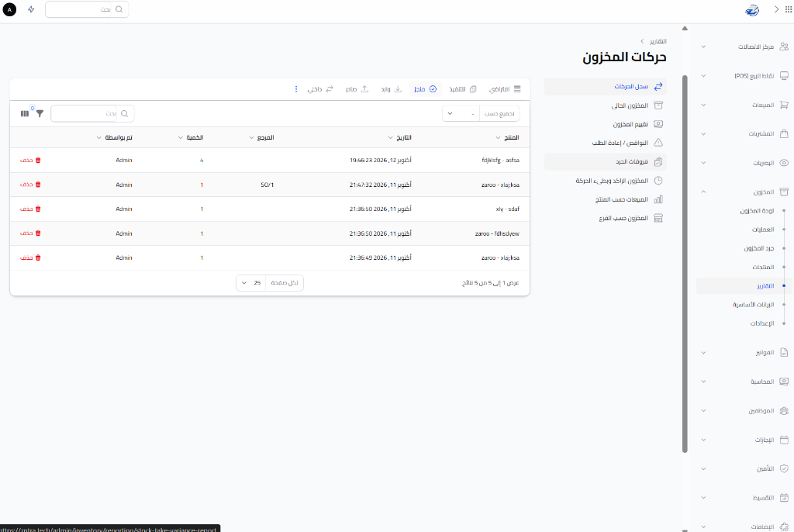Expand نقاط البيع (POS) menu chevron
794x532 pixels.
703,75
